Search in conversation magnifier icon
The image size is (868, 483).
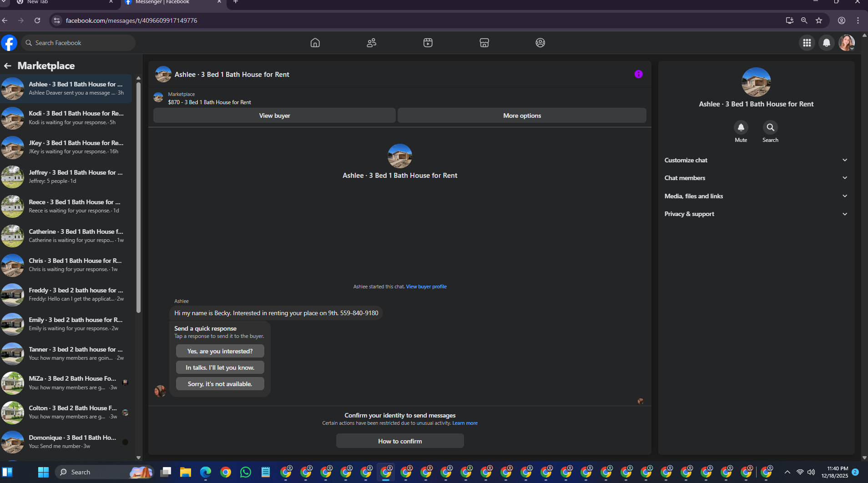[x=770, y=127]
